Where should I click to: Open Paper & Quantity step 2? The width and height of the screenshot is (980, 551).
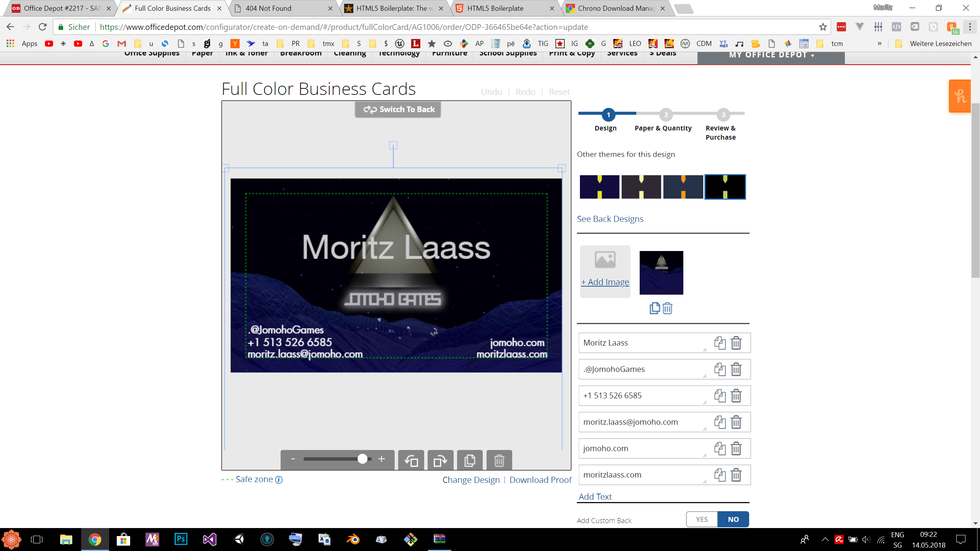[x=666, y=115]
